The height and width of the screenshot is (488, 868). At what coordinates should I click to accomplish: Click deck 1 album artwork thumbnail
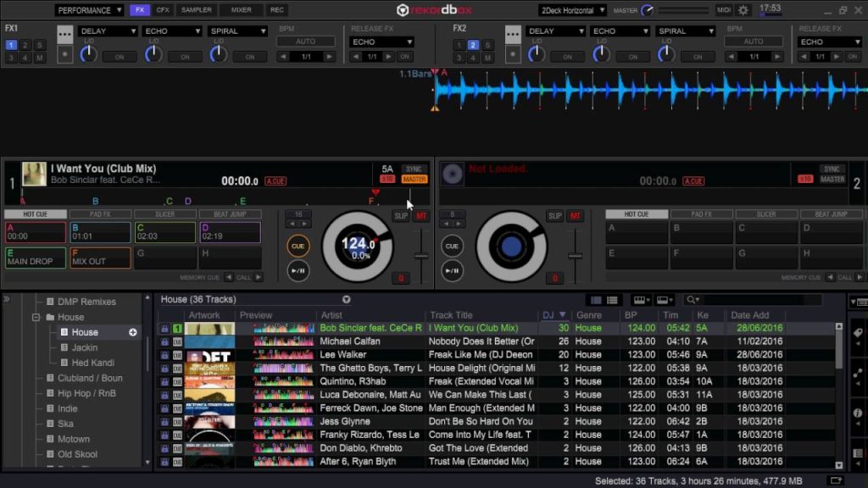pos(34,174)
